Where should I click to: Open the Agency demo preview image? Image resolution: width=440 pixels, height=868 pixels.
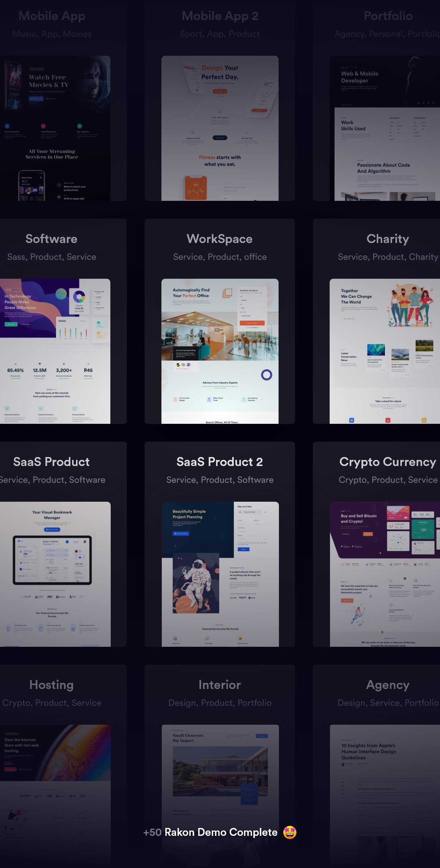click(385, 796)
